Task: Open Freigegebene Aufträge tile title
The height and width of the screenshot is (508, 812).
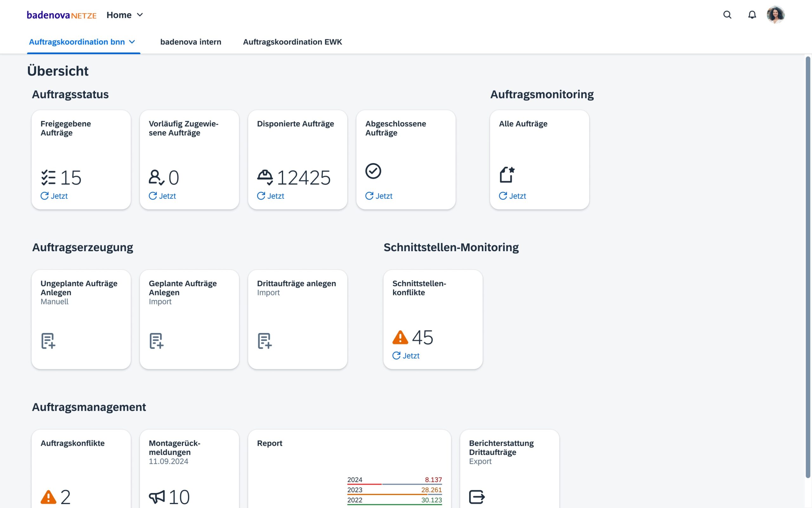Action: (66, 128)
